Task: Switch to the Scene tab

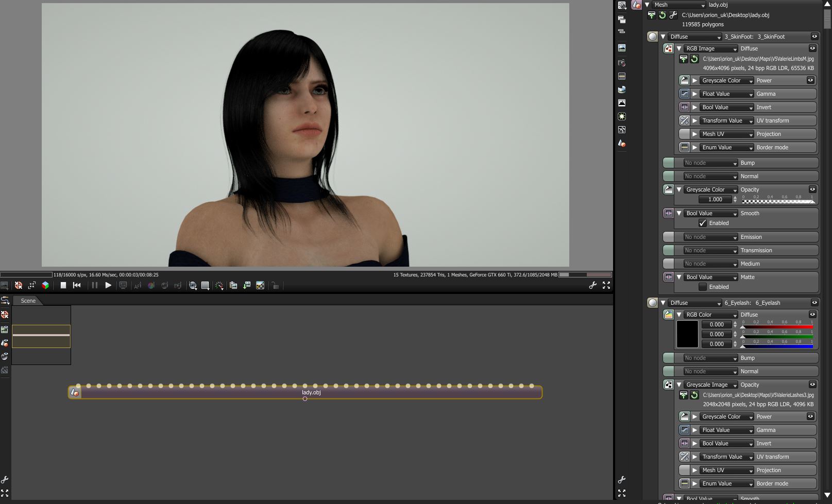Action: pos(28,301)
